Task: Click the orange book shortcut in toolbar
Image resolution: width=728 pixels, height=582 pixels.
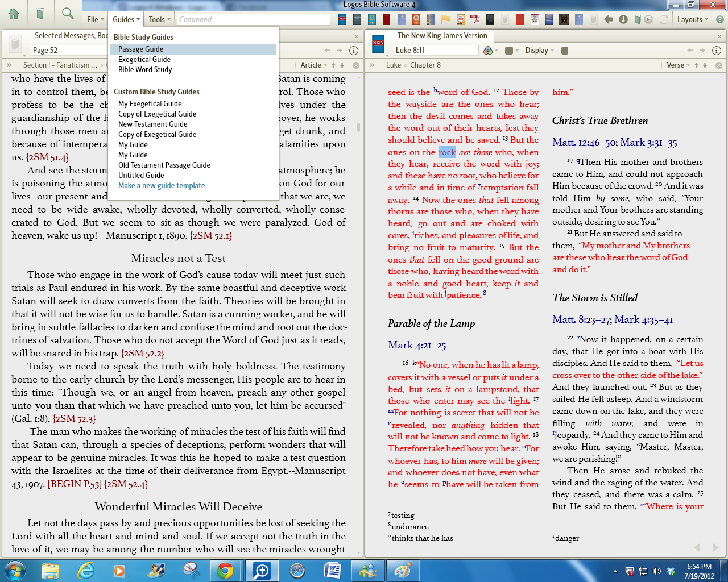Action: (416, 19)
